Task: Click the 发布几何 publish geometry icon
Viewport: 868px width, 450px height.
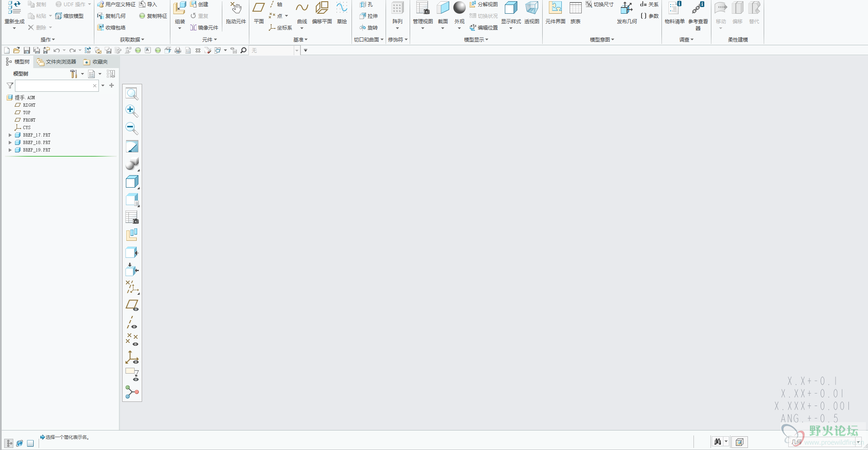Action: coord(627,8)
